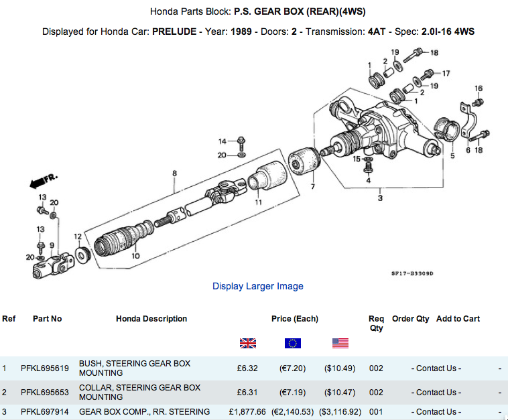Click the Part No column header

pyautogui.click(x=48, y=319)
